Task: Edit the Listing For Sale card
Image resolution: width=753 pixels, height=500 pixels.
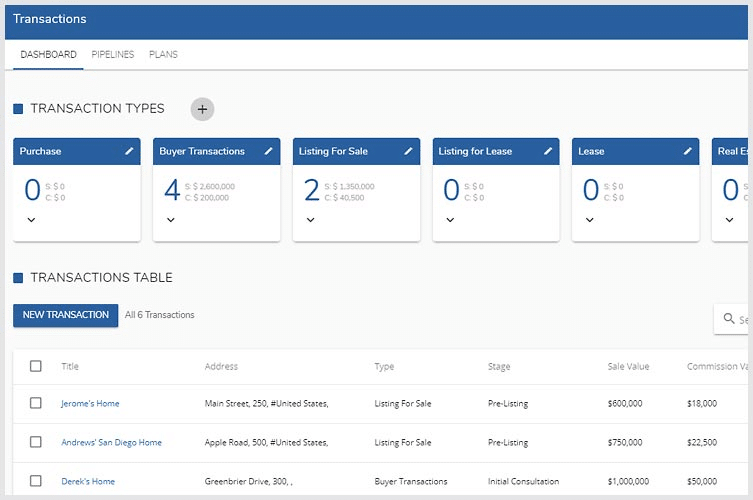Action: [408, 151]
